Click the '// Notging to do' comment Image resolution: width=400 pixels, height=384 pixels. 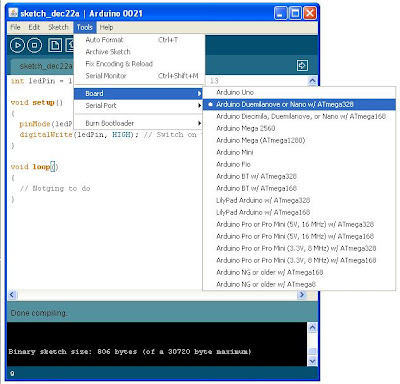point(55,188)
